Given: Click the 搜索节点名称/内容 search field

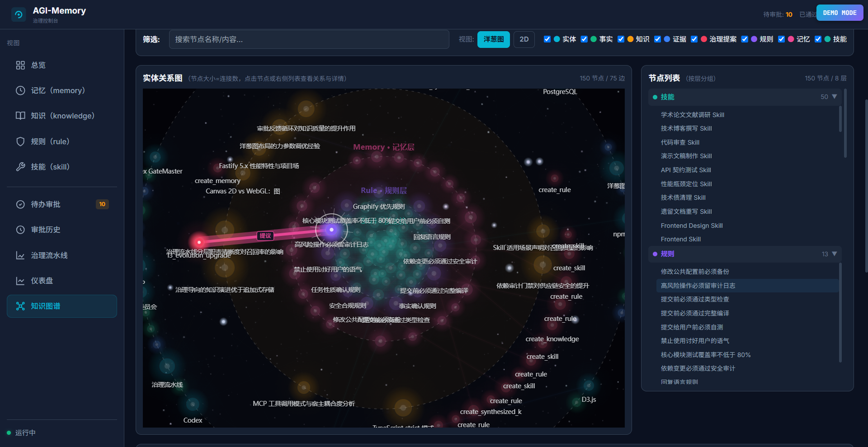Looking at the screenshot, I should (309, 39).
